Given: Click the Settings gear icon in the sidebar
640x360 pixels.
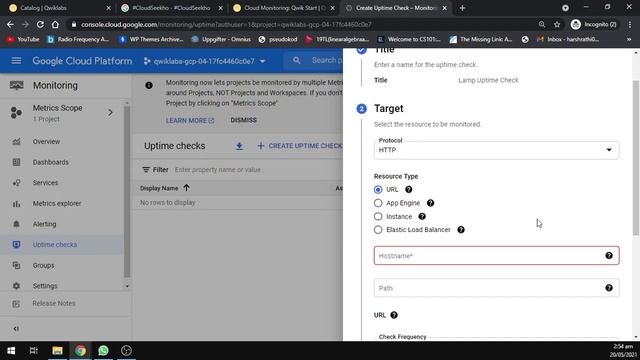Looking at the screenshot, I should point(16,286).
